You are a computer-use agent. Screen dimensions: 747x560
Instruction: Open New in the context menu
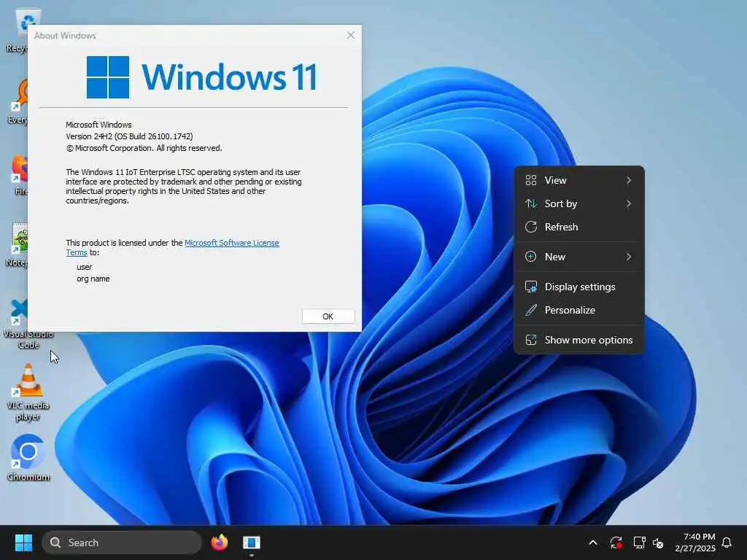[578, 257]
